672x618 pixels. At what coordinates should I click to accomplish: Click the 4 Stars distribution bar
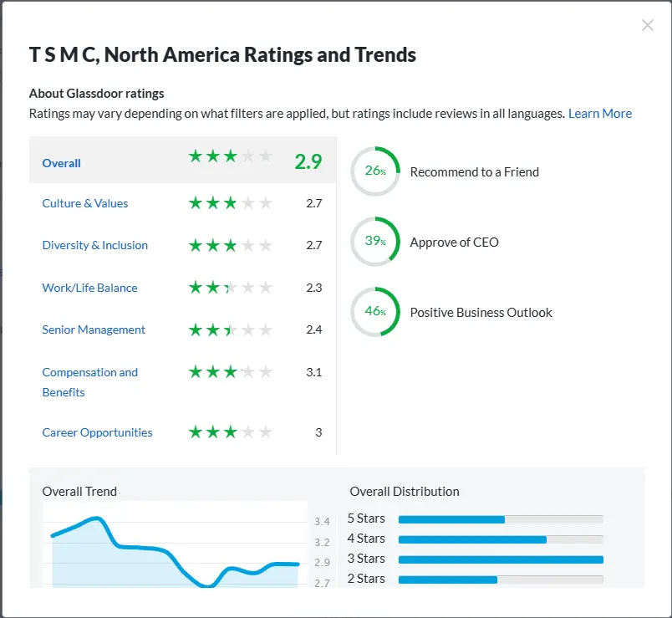[501, 539]
